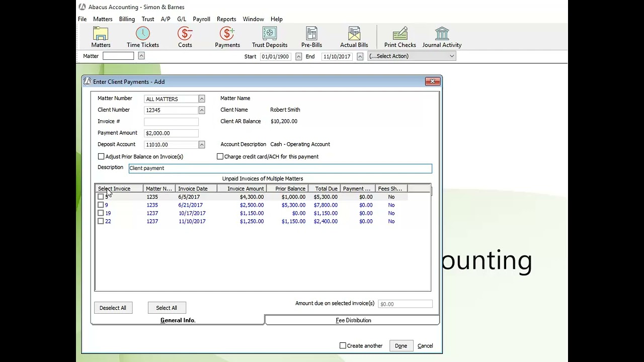The height and width of the screenshot is (362, 644).
Task: Click the End date field
Action: (337, 56)
